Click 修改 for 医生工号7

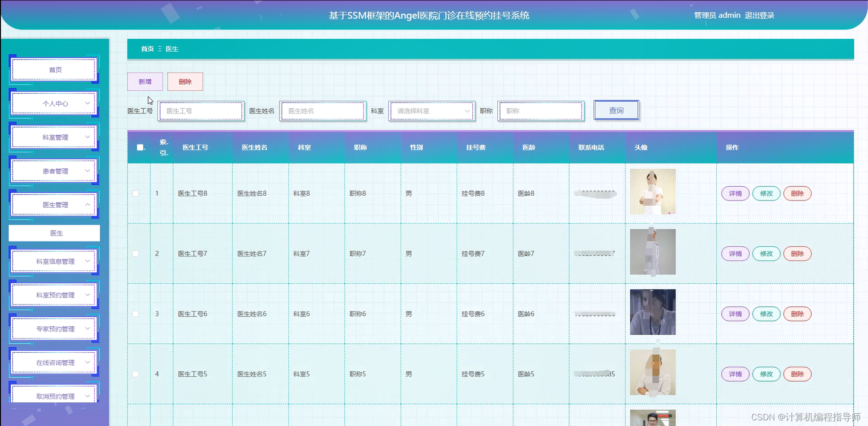766,254
